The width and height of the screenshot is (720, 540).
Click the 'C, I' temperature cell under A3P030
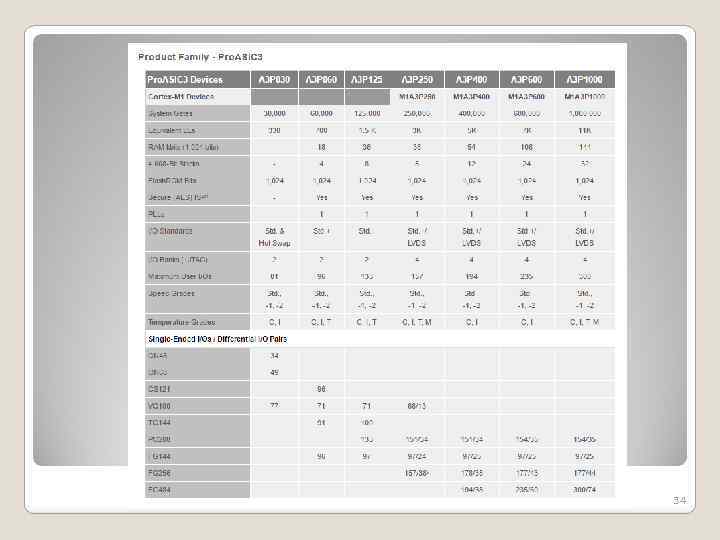click(x=274, y=322)
